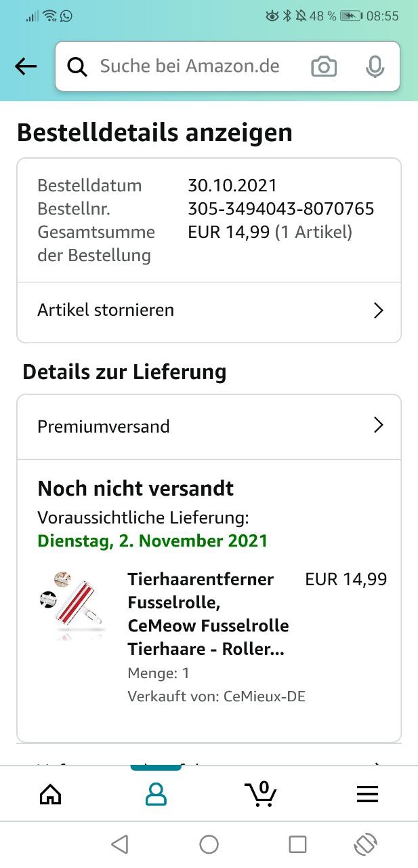The width and height of the screenshot is (418, 868).
Task: Tap Android recent apps square button
Action: (297, 844)
